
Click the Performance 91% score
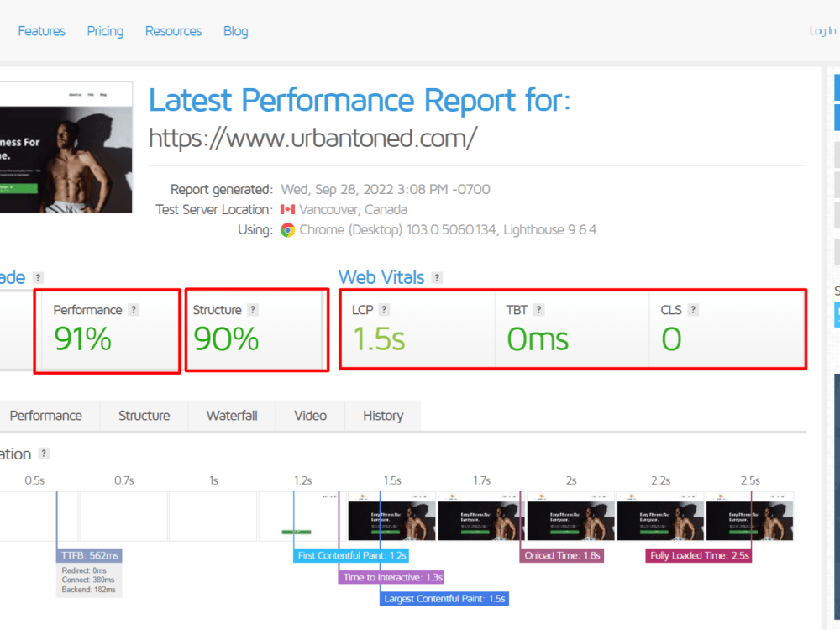point(82,339)
